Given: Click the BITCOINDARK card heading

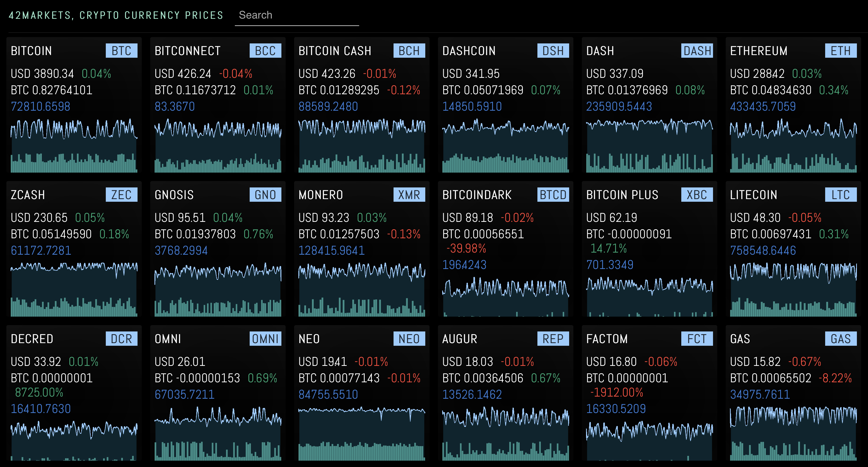Looking at the screenshot, I should coord(477,195).
